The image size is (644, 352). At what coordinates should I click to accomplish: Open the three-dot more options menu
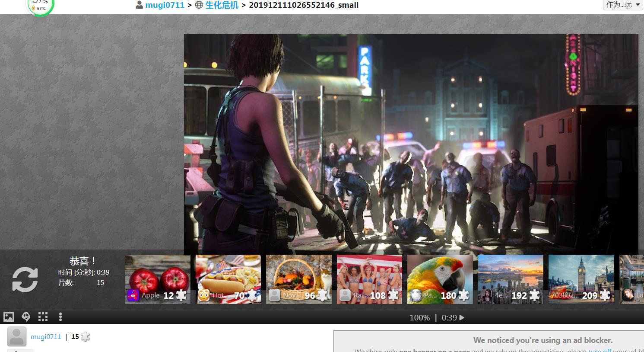(60, 317)
